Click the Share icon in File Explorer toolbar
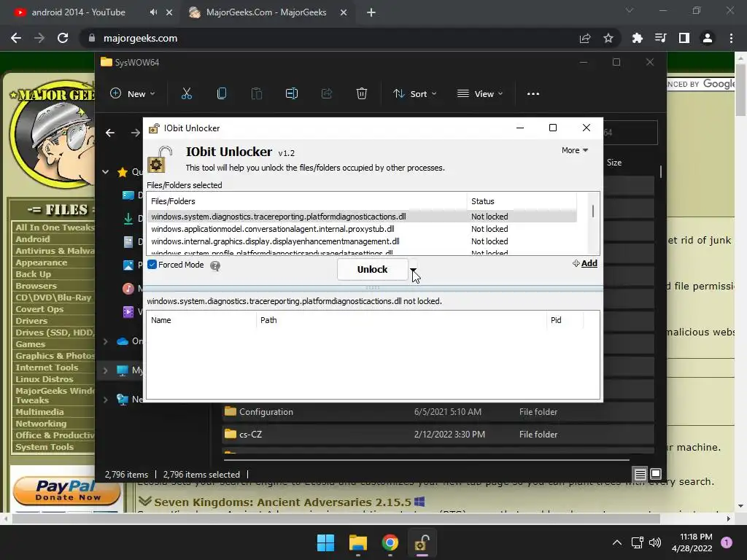The width and height of the screenshot is (747, 560). pyautogui.click(x=327, y=94)
